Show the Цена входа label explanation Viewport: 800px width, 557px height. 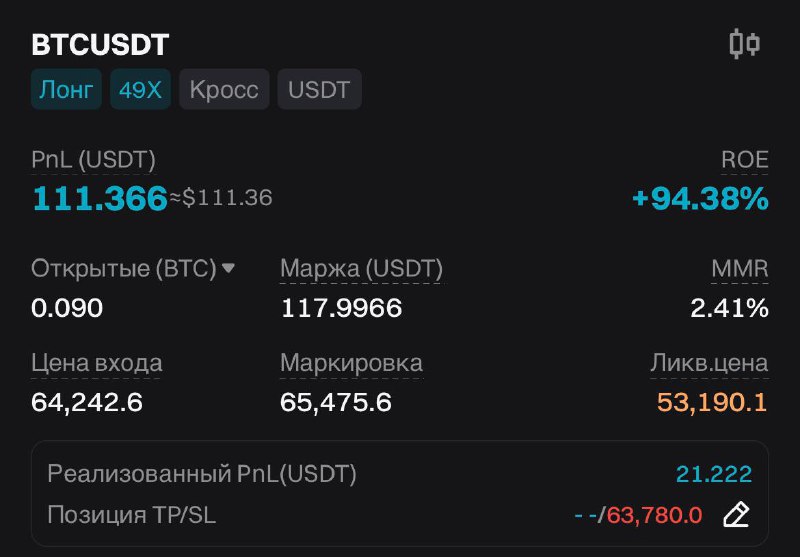(x=96, y=363)
